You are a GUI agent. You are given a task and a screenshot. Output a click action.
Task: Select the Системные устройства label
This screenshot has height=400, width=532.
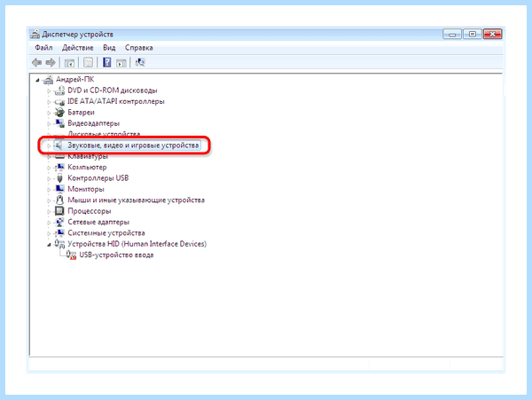106,233
